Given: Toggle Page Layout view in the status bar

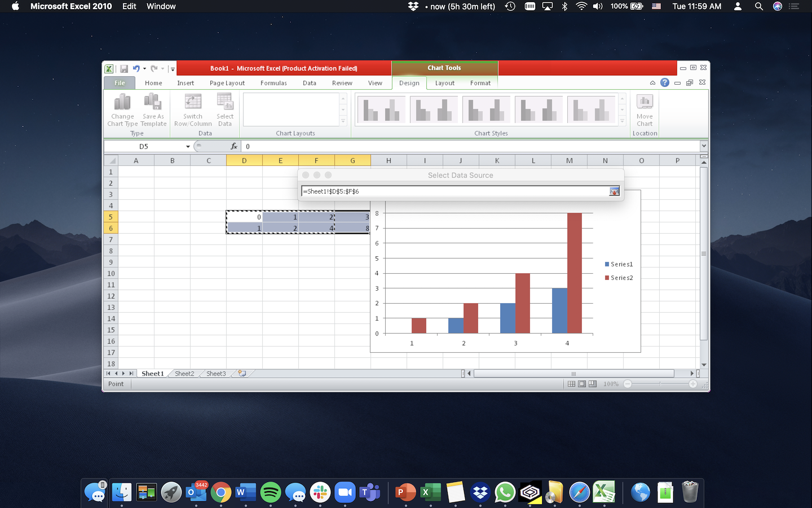Looking at the screenshot, I should coord(582,383).
